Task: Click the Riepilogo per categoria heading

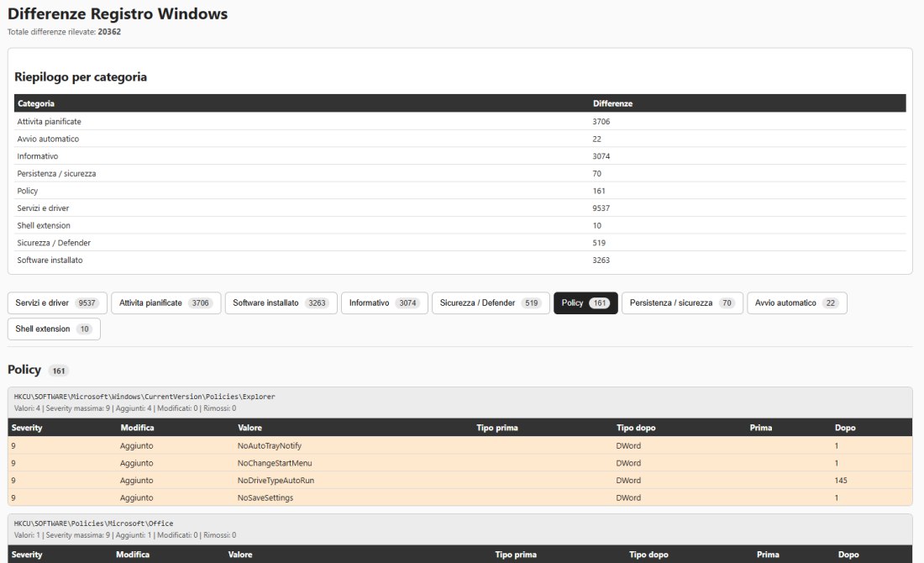Action: click(x=81, y=76)
